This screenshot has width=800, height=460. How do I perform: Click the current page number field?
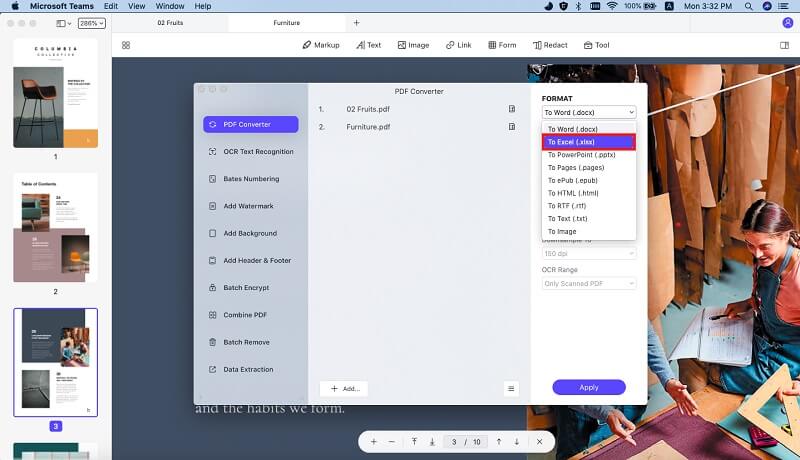coord(454,442)
